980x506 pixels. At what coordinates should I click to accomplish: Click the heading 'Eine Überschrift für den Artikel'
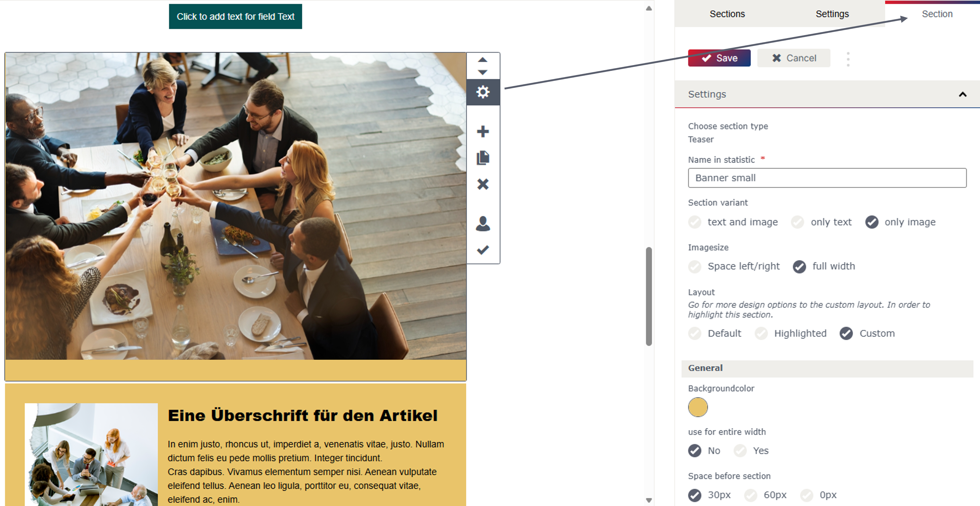pos(302,415)
